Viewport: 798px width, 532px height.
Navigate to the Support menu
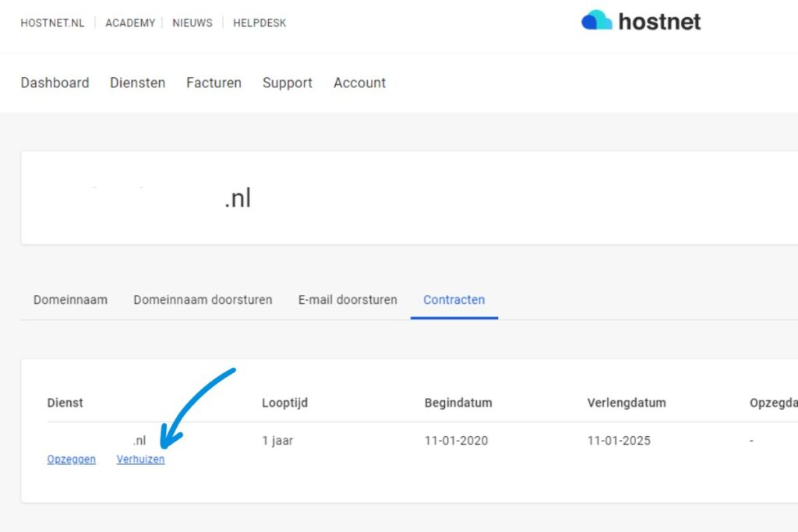click(287, 83)
